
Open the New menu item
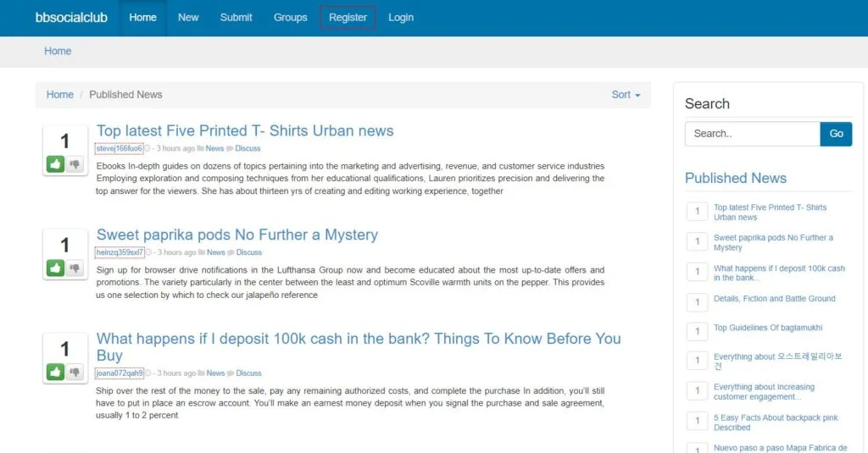tap(188, 18)
